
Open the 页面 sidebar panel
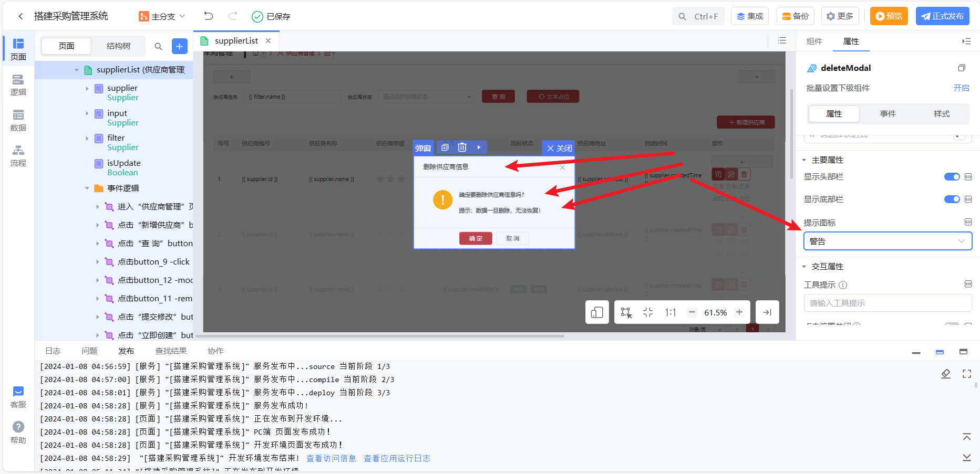[x=18, y=49]
